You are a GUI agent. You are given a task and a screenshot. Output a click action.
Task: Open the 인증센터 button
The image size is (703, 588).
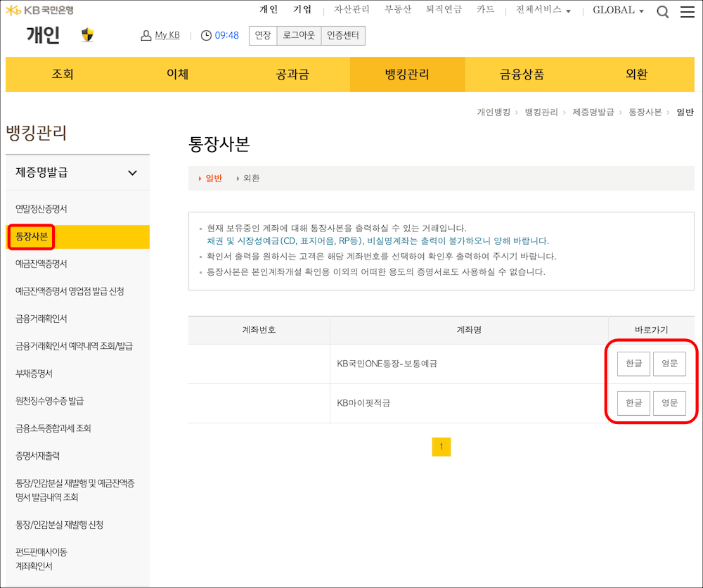pos(343,35)
